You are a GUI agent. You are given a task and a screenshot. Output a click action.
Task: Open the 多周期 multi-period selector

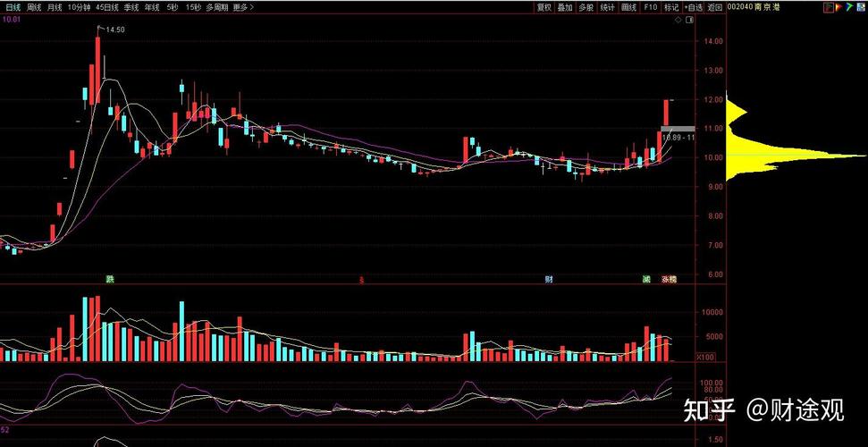(x=215, y=7)
